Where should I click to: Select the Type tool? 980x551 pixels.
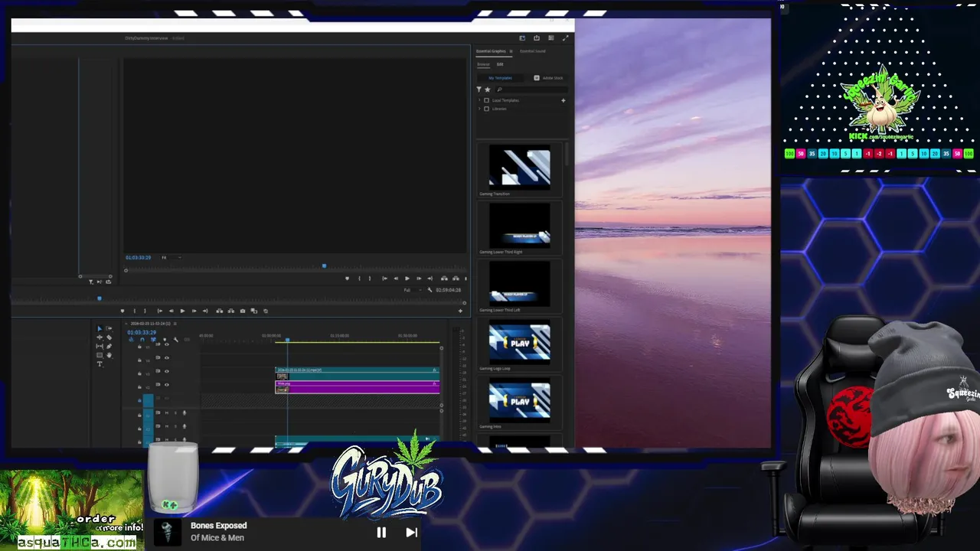coord(100,364)
